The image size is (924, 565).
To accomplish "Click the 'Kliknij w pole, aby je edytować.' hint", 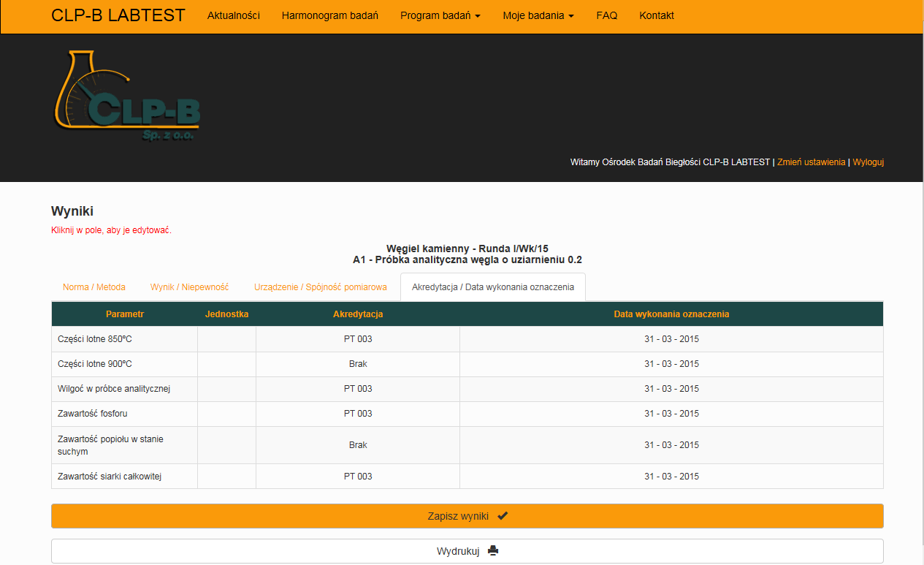I will pyautogui.click(x=111, y=230).
